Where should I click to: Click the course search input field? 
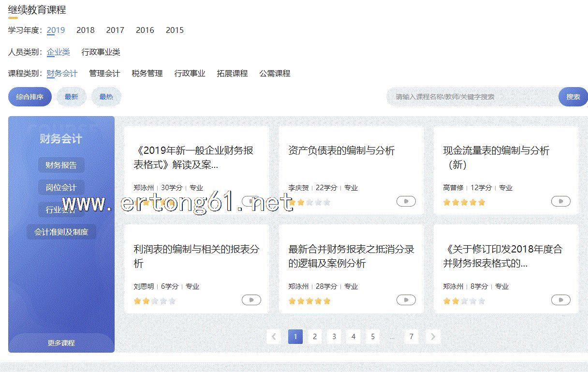[x=471, y=97]
